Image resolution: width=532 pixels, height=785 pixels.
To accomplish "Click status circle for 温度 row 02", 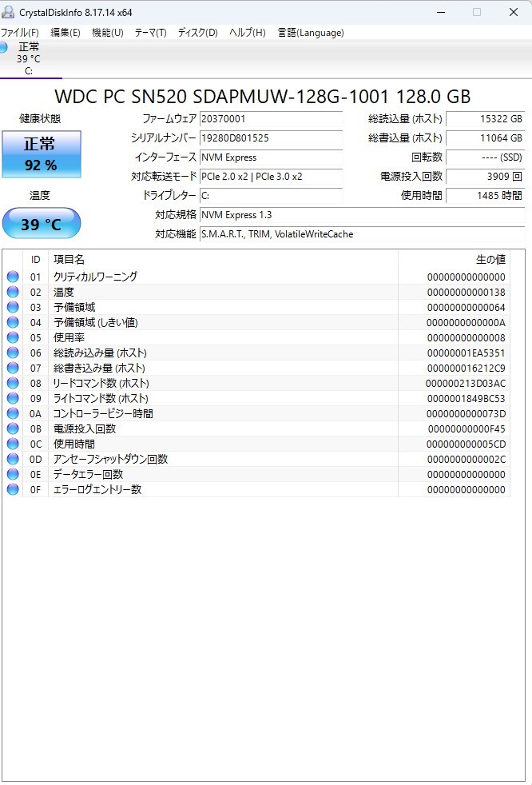I will [13, 292].
